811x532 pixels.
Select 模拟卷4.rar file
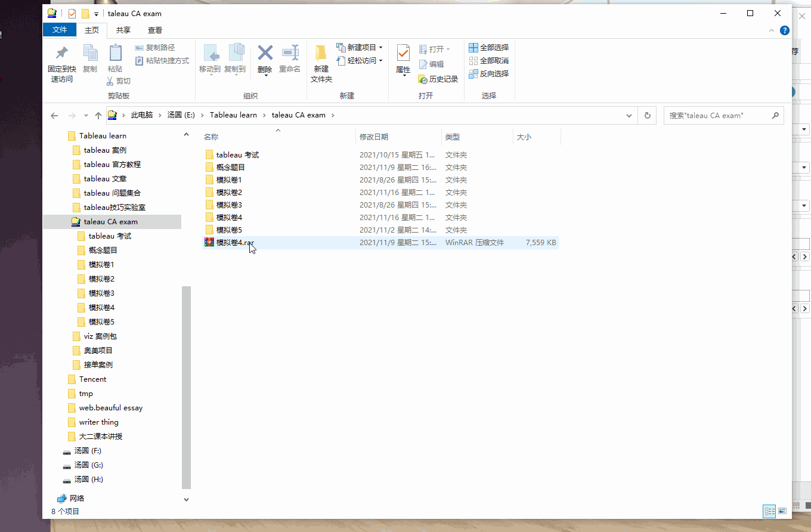pyautogui.click(x=379, y=243)
